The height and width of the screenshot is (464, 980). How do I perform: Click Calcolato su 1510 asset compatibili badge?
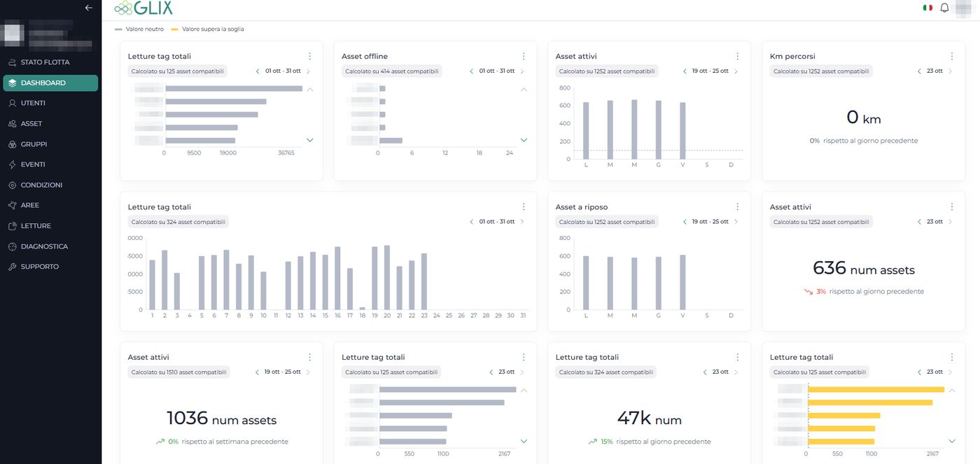[x=178, y=372]
